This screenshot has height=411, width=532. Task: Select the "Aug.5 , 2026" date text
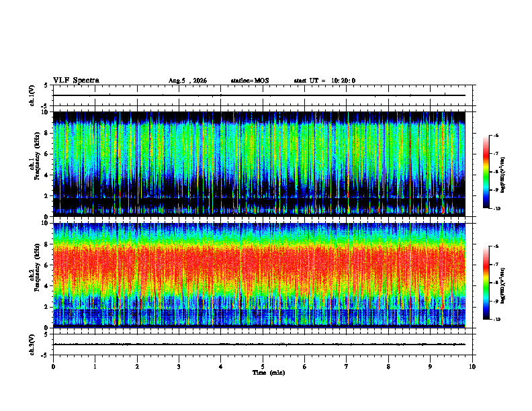[x=187, y=81]
